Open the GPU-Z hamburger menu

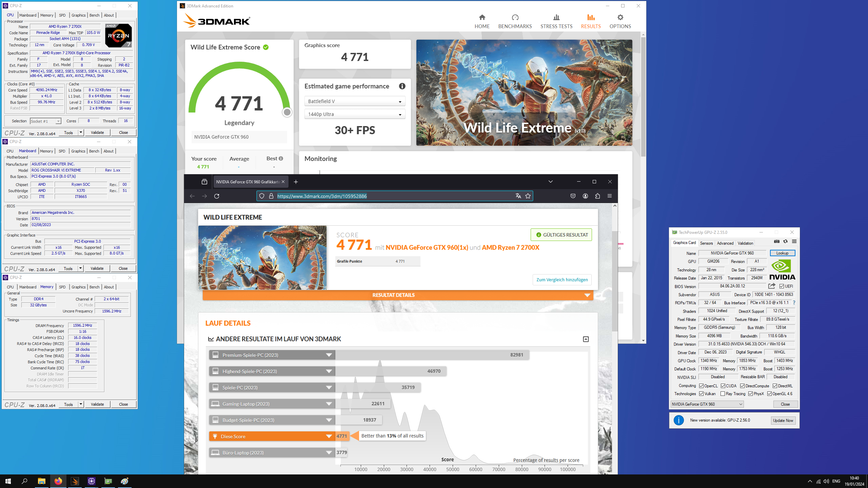(x=794, y=241)
